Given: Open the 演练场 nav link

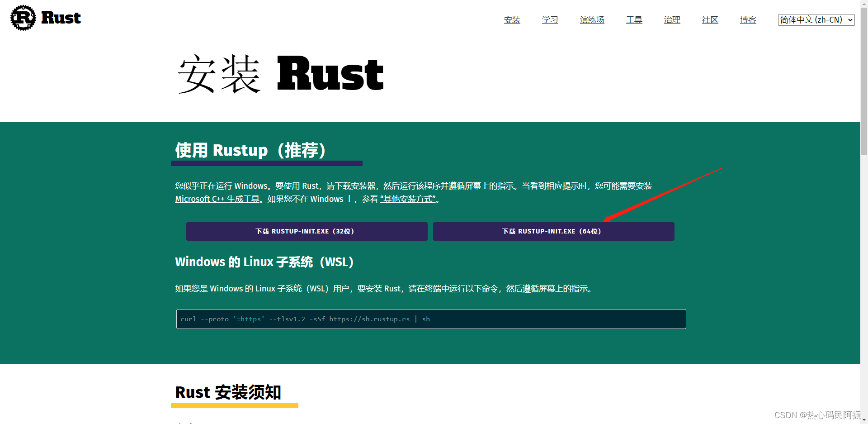Looking at the screenshot, I should (x=592, y=20).
